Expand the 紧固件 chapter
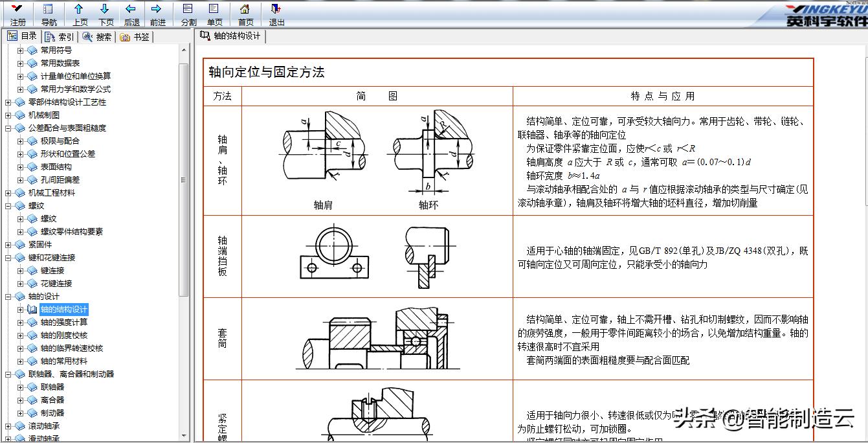The width and height of the screenshot is (868, 443). (x=8, y=244)
